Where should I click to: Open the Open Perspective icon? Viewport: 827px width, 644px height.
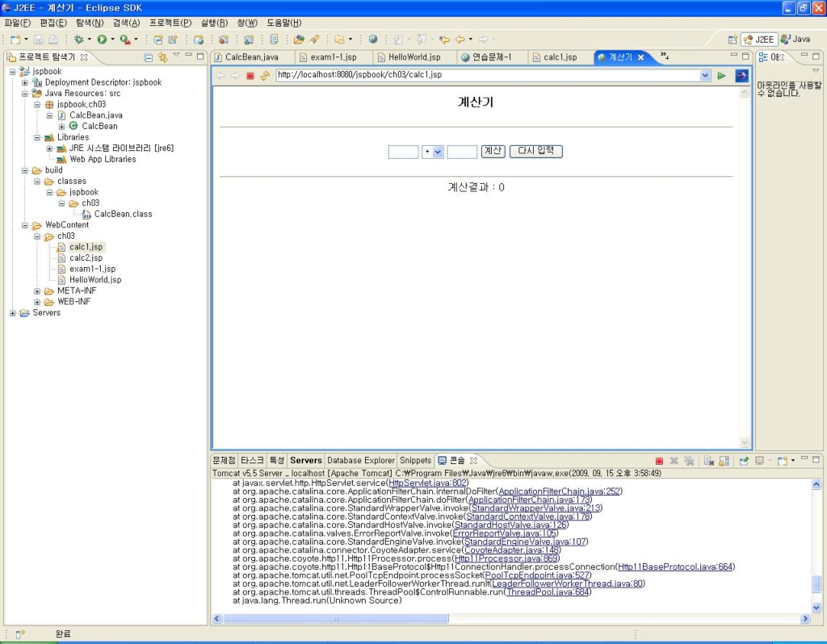coord(733,40)
